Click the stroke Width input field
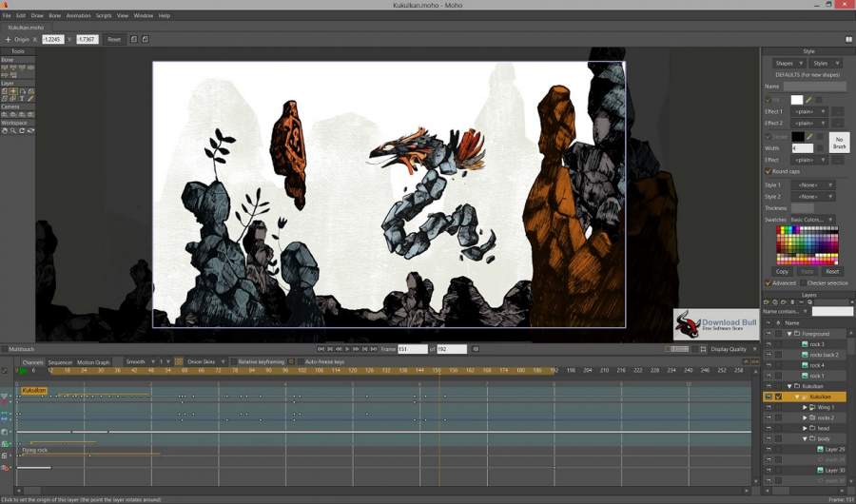This screenshot has width=856, height=504. pos(802,148)
